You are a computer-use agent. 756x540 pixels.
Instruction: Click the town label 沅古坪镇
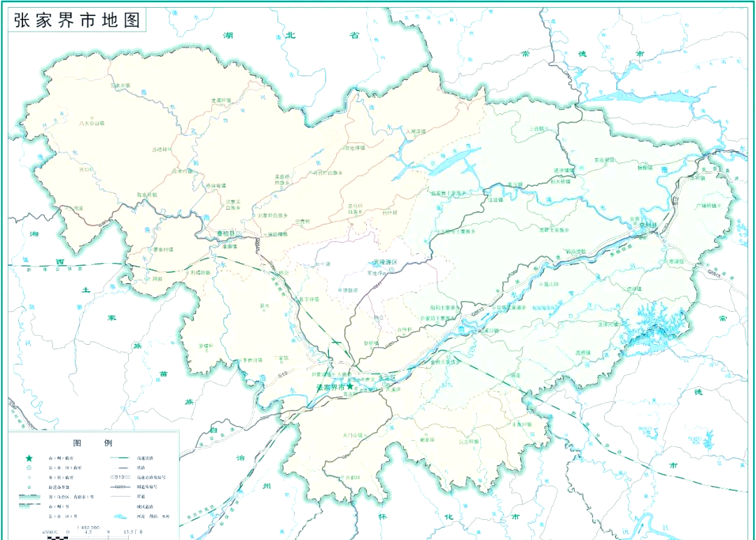(x=468, y=441)
